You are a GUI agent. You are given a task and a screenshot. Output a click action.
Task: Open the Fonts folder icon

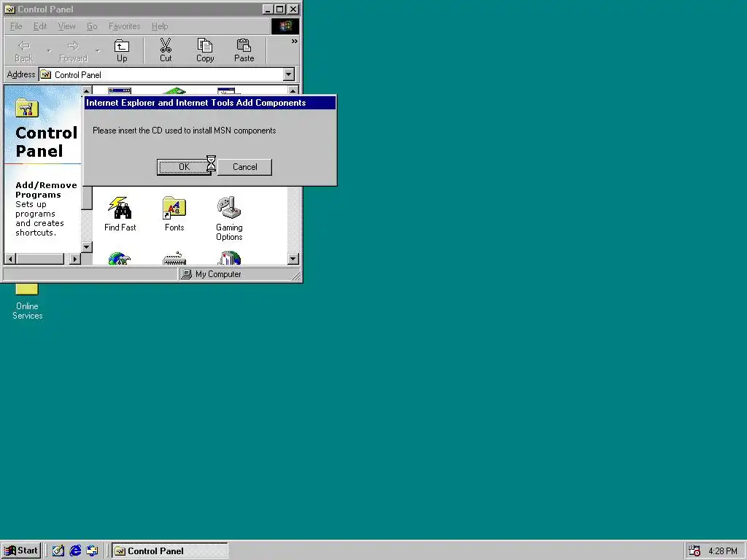click(x=174, y=214)
